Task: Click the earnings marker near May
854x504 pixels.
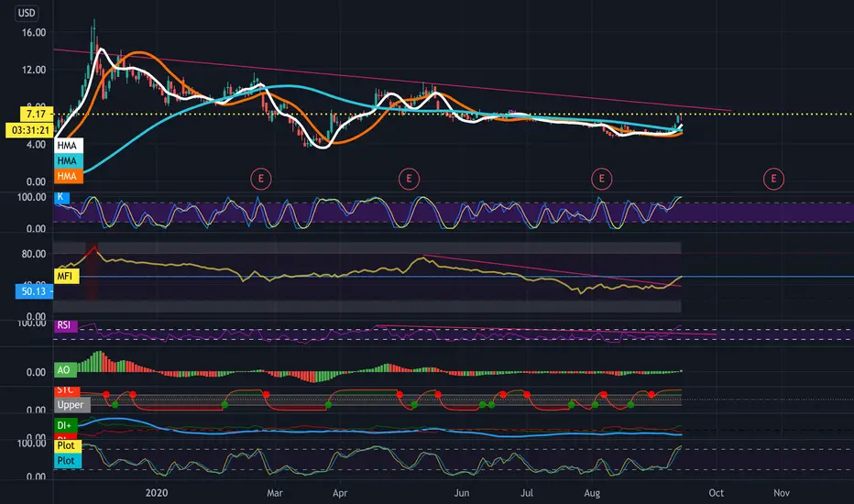Action: coord(409,179)
